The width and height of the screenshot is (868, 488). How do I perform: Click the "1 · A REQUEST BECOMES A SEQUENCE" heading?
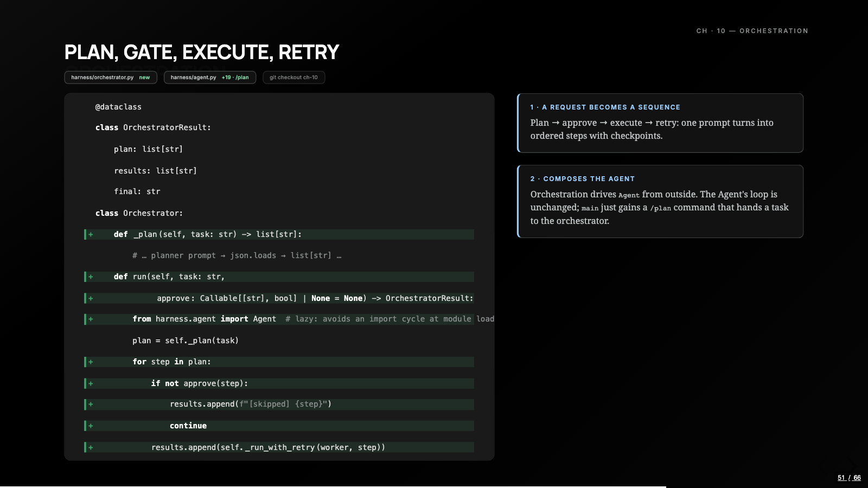click(605, 107)
